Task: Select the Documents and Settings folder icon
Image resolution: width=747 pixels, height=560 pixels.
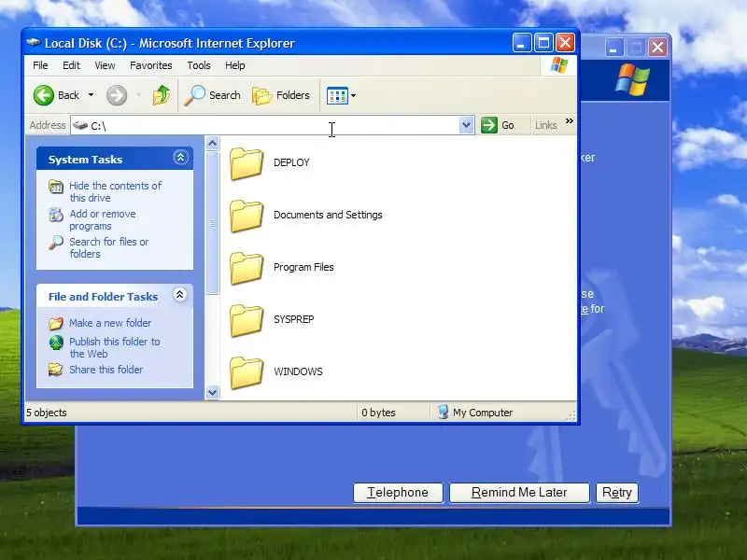Action: 247,216
